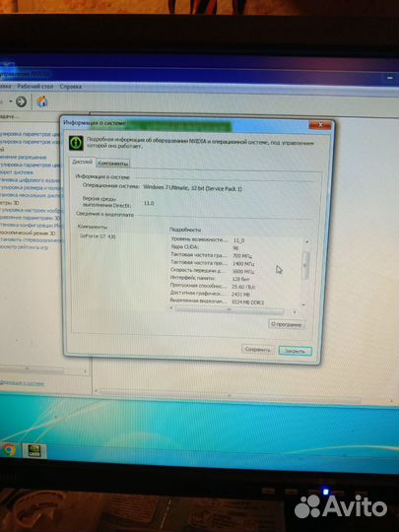
Task: Open the Справка menu
Action: tap(71, 87)
